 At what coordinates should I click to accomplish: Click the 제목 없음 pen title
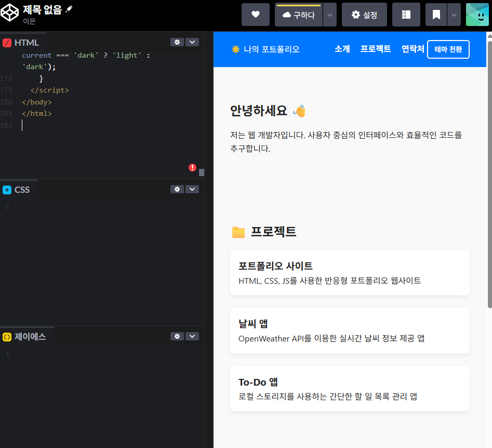click(43, 9)
